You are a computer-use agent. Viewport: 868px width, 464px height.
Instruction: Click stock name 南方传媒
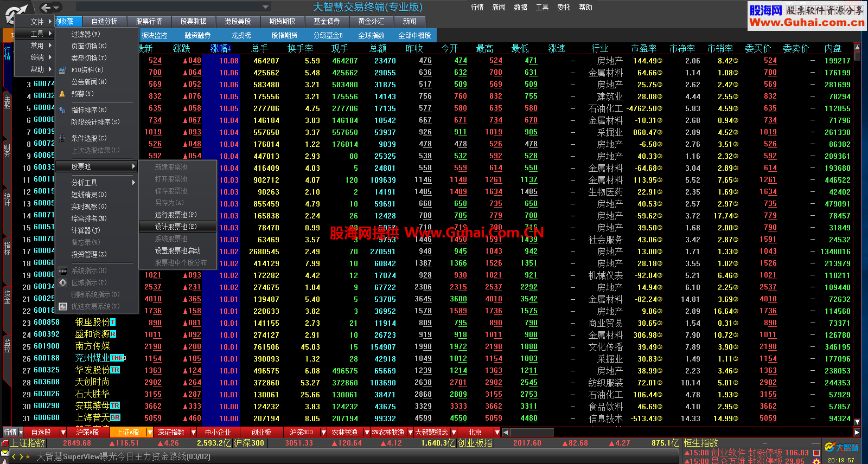coord(92,346)
